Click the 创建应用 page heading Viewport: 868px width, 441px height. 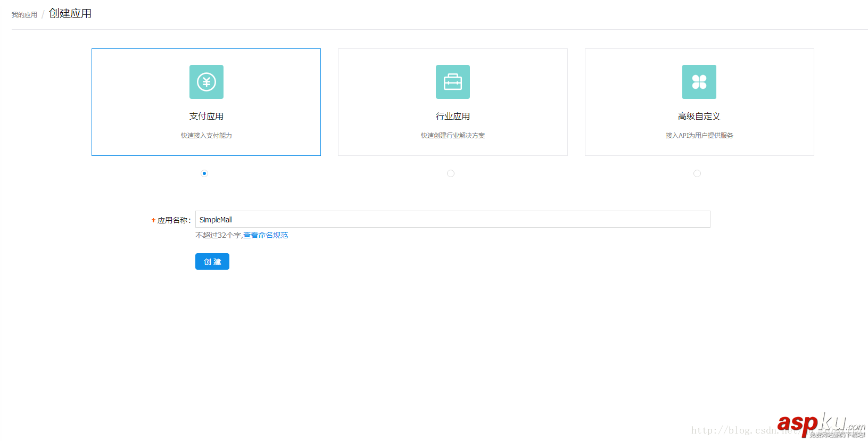pyautogui.click(x=70, y=13)
